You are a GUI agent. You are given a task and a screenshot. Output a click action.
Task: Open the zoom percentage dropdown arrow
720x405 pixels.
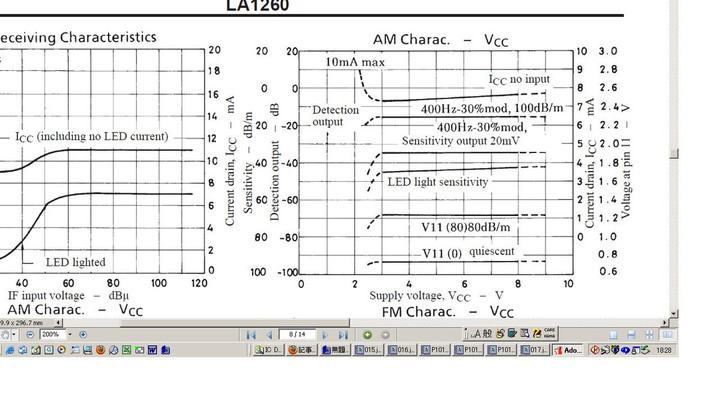(x=71, y=334)
